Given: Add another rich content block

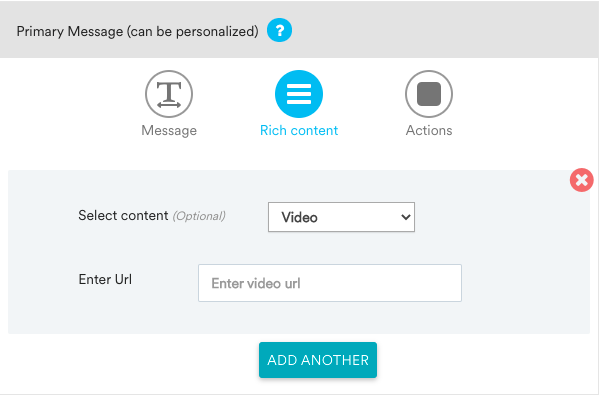Looking at the screenshot, I should [318, 360].
